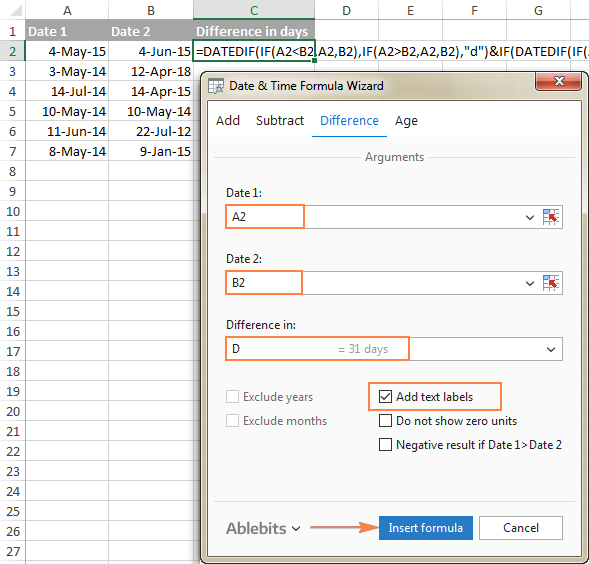Click the Date 2 range selection icon
The height and width of the screenshot is (564, 589).
pos(551,283)
